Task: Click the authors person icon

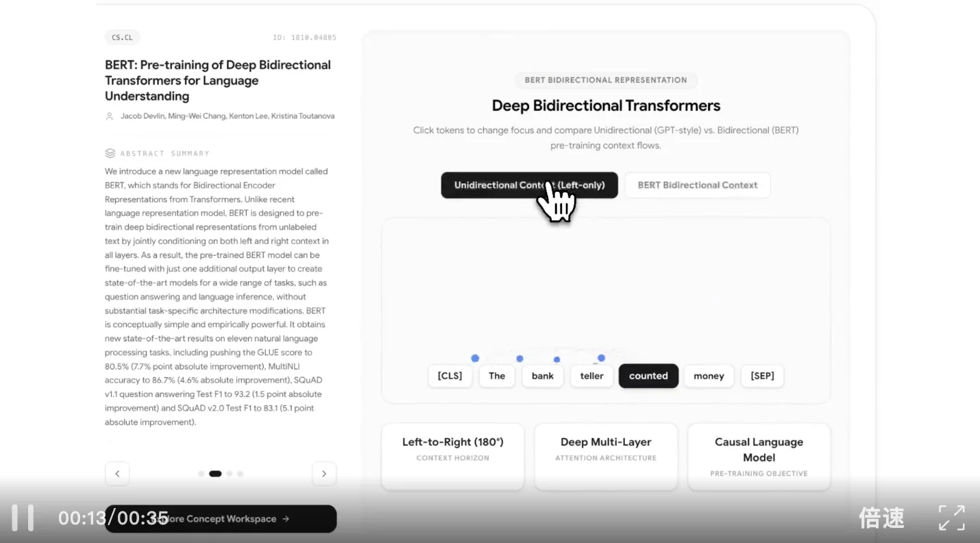Action: coord(109,117)
